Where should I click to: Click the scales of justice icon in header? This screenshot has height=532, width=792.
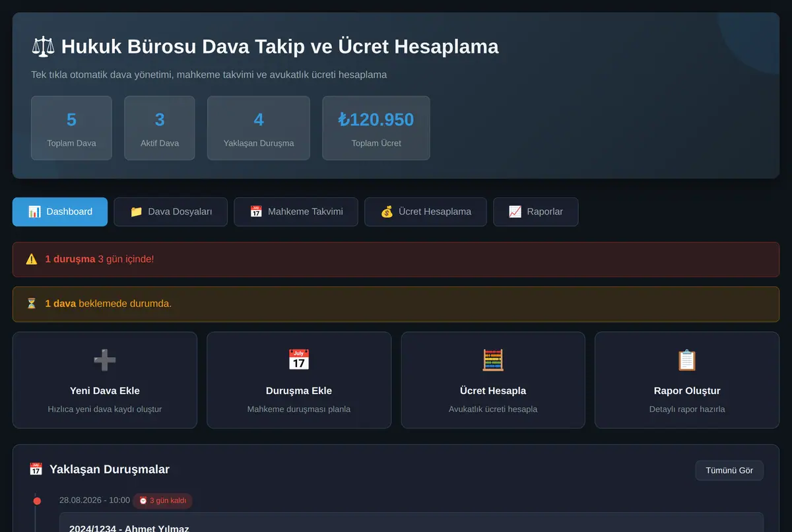pyautogui.click(x=44, y=47)
